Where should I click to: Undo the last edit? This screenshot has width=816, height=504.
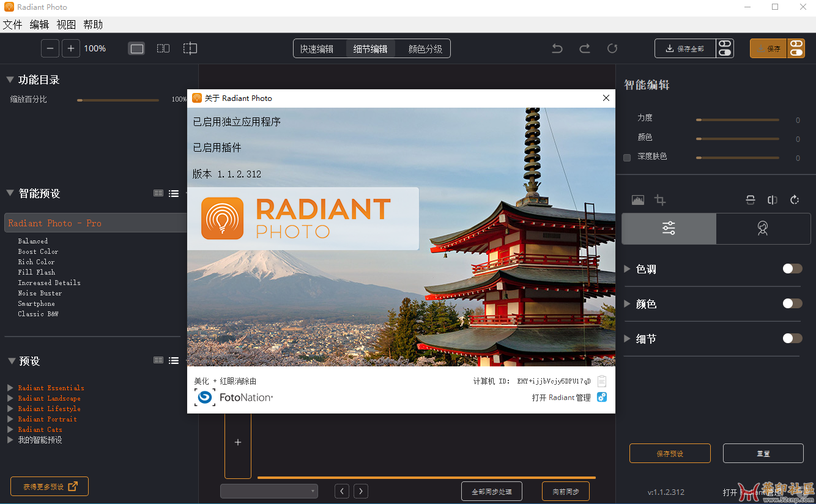click(x=557, y=48)
